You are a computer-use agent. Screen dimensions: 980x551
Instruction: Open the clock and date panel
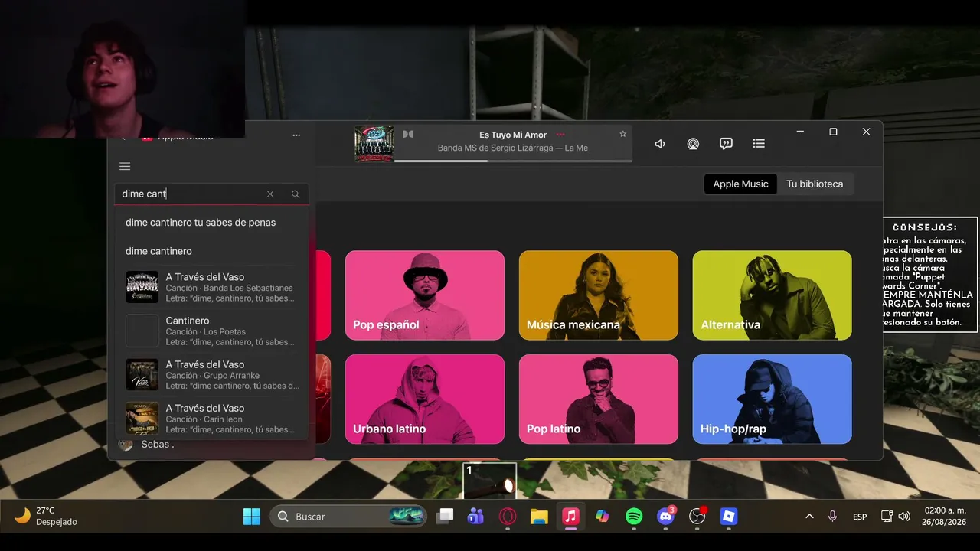946,517
